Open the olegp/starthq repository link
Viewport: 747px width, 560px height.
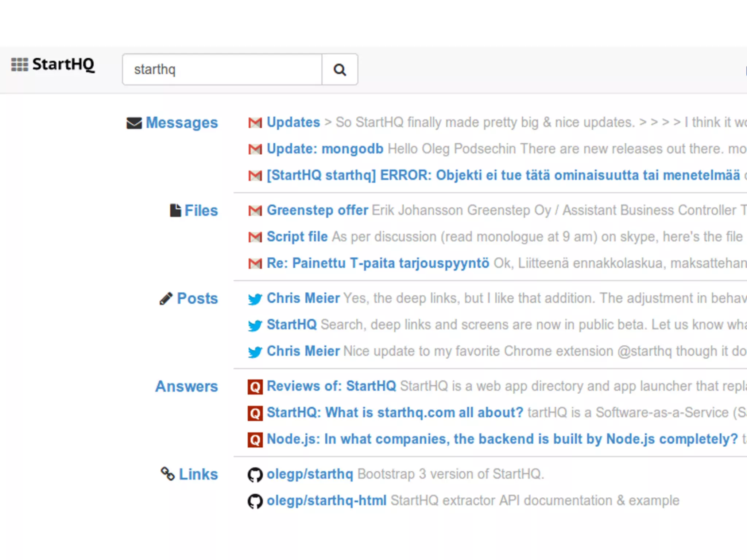(x=310, y=474)
